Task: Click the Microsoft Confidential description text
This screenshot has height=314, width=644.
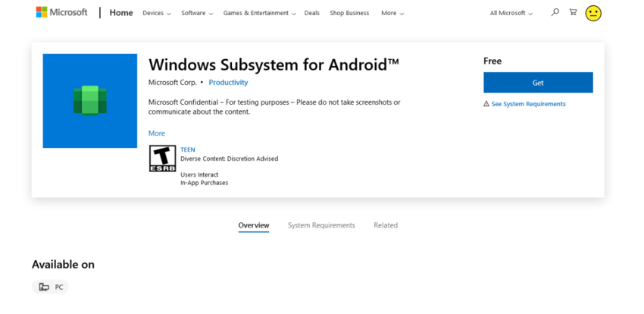Action: [x=274, y=107]
